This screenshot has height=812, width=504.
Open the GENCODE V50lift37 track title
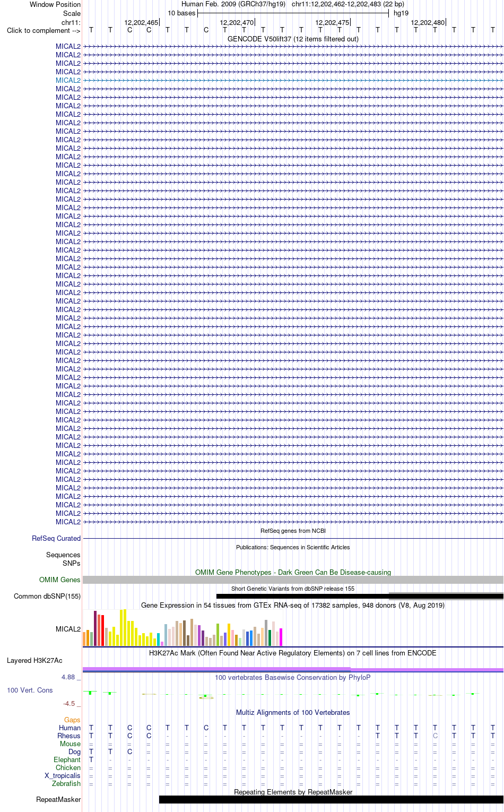click(x=293, y=39)
